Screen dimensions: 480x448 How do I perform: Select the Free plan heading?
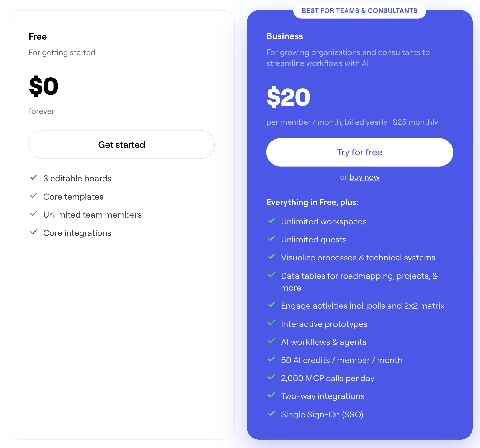click(38, 37)
